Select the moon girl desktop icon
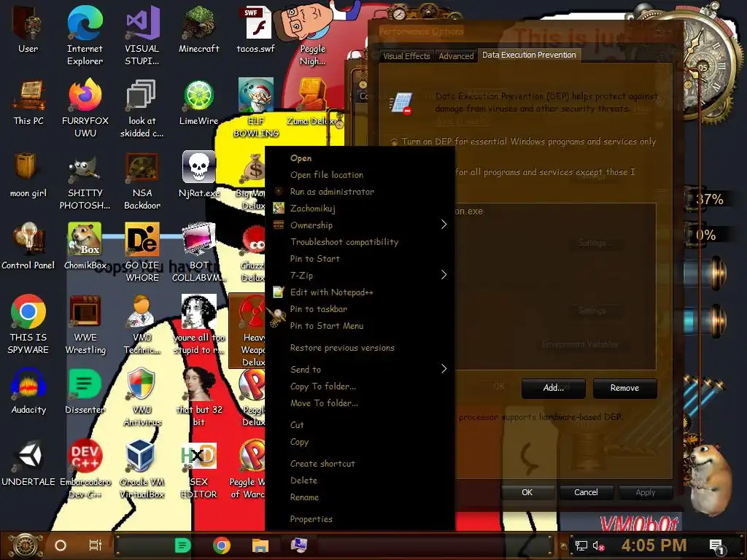Viewport: 747px width, 560px height. coord(28,174)
